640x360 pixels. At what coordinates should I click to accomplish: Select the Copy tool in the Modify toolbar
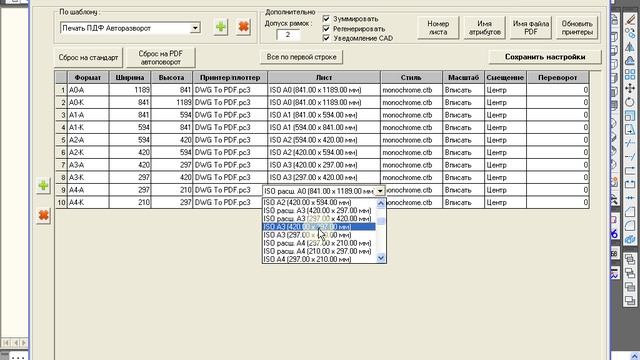(x=630, y=33)
